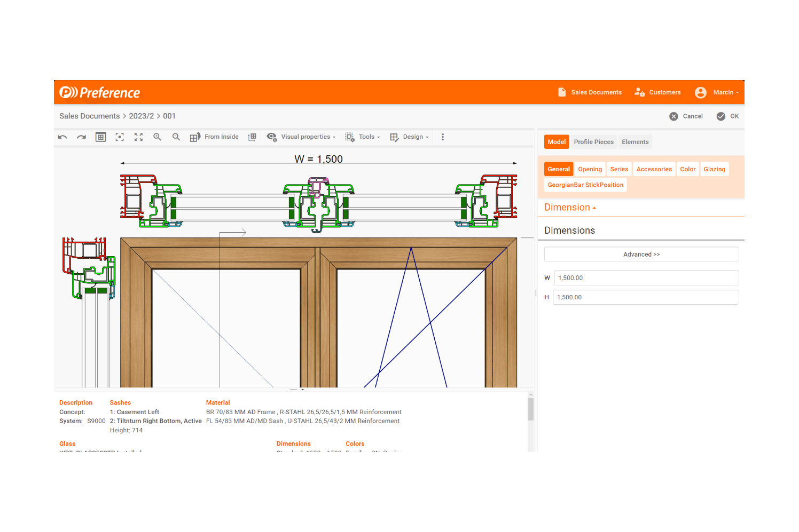Viewport: 799px width, 532px height.
Task: Click the redo arrow in the toolbar
Action: [x=81, y=137]
